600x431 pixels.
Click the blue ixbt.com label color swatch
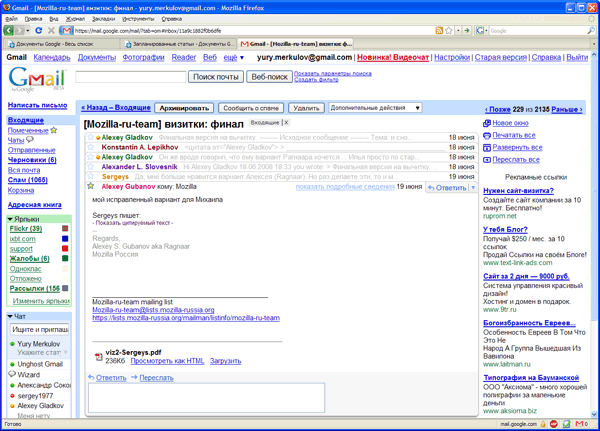[65, 238]
